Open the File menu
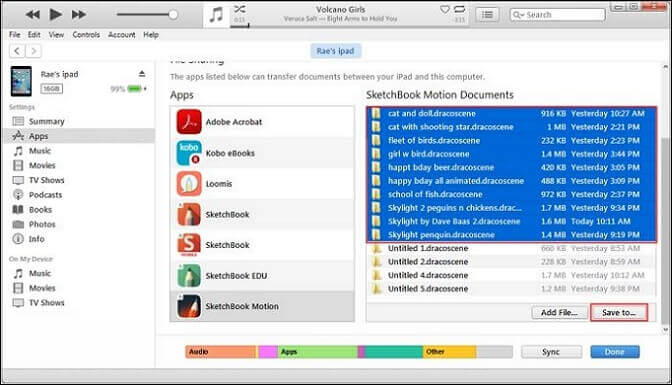Screen dimensions: 672x385 tap(15, 35)
